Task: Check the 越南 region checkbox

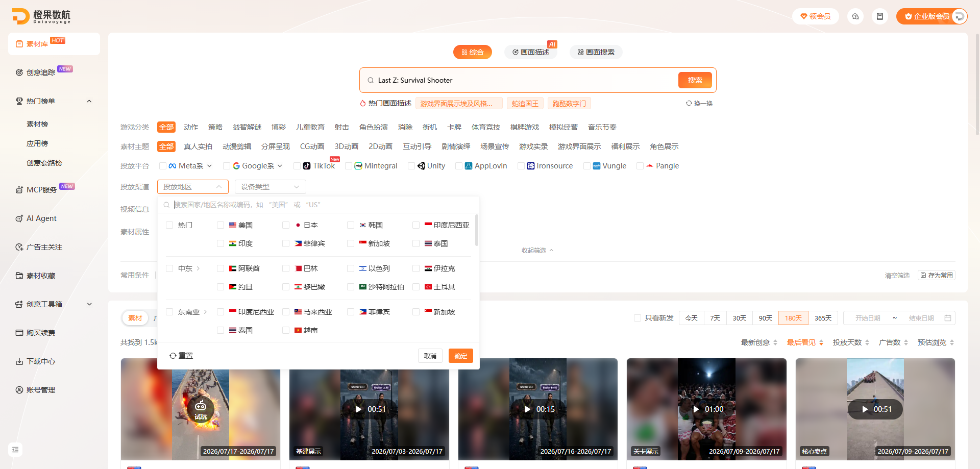Action: tap(286, 330)
